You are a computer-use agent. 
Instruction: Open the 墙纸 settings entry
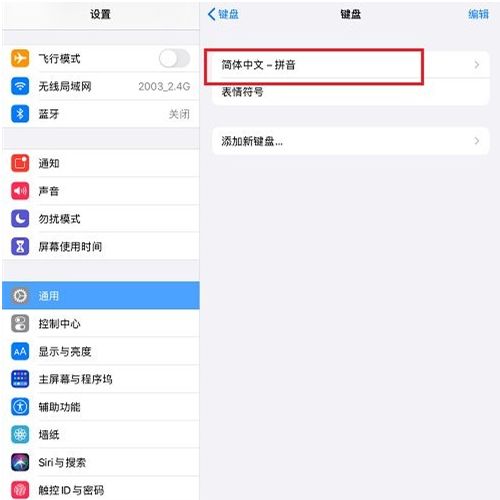click(x=101, y=435)
